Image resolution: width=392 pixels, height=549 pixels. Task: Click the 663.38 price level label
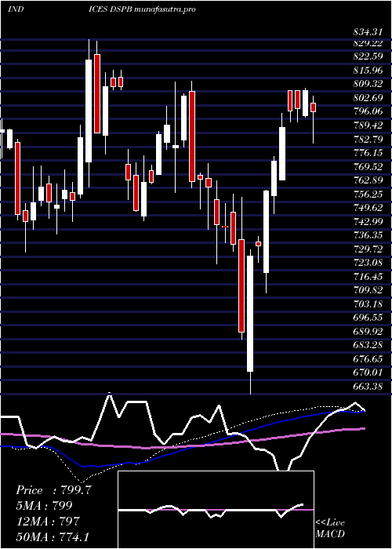tap(368, 386)
